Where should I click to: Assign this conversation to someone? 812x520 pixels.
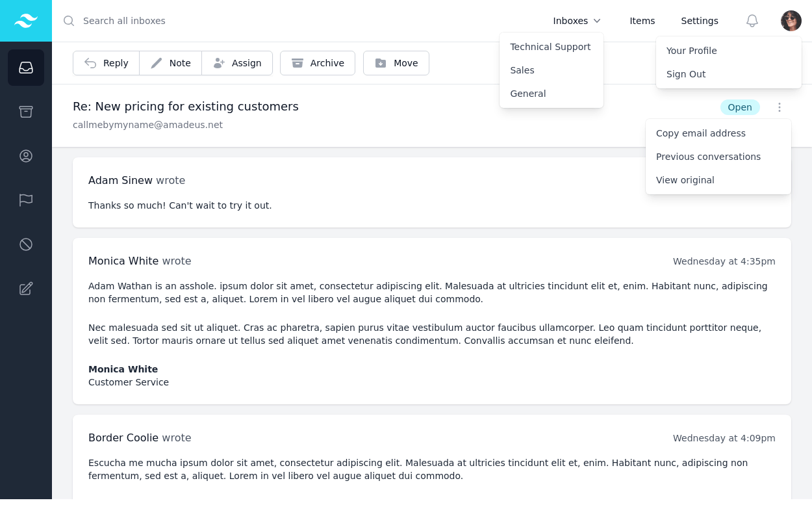[x=237, y=63]
